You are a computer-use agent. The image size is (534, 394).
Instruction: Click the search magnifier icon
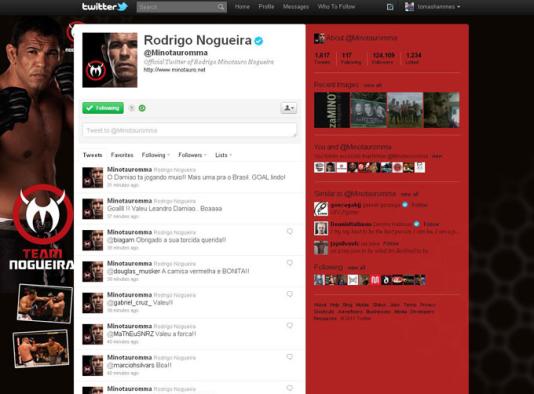(x=221, y=6)
